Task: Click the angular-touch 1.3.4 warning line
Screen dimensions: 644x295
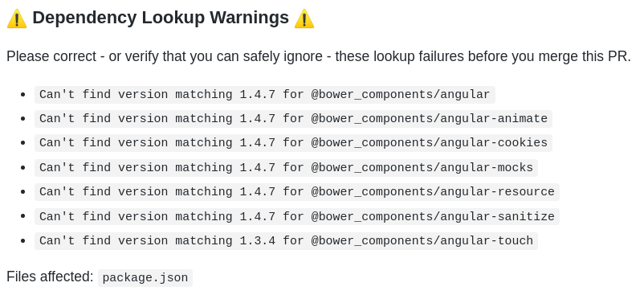Action: [287, 241]
